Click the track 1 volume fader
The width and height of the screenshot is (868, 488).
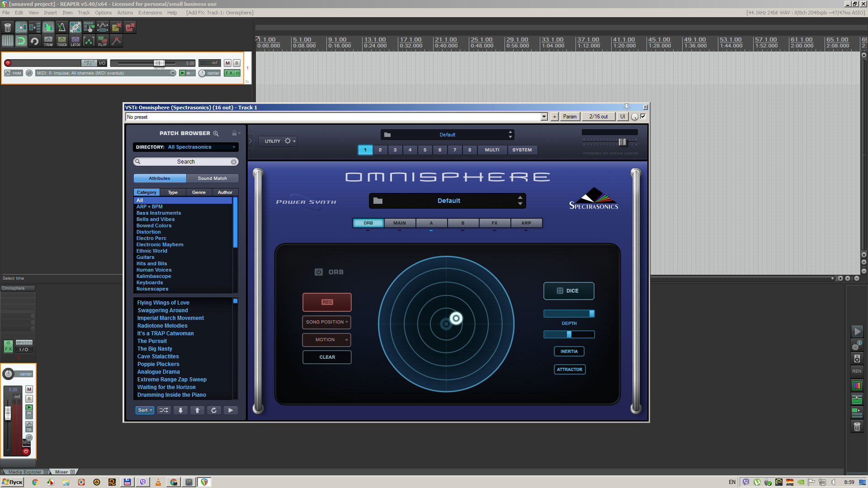tap(159, 63)
